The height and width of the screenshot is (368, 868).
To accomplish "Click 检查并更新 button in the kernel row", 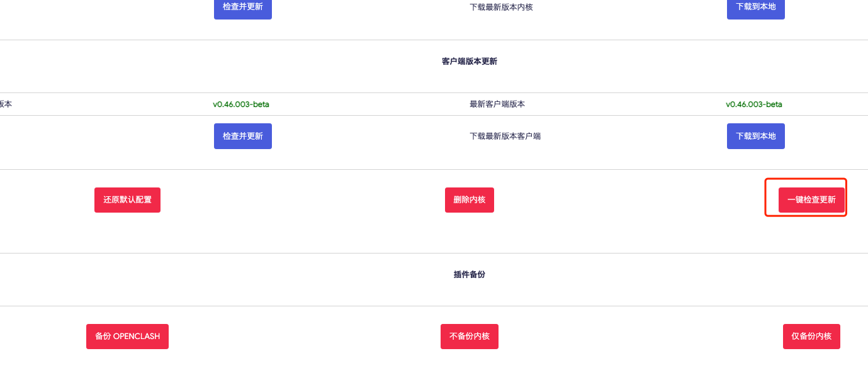I will 242,8.
